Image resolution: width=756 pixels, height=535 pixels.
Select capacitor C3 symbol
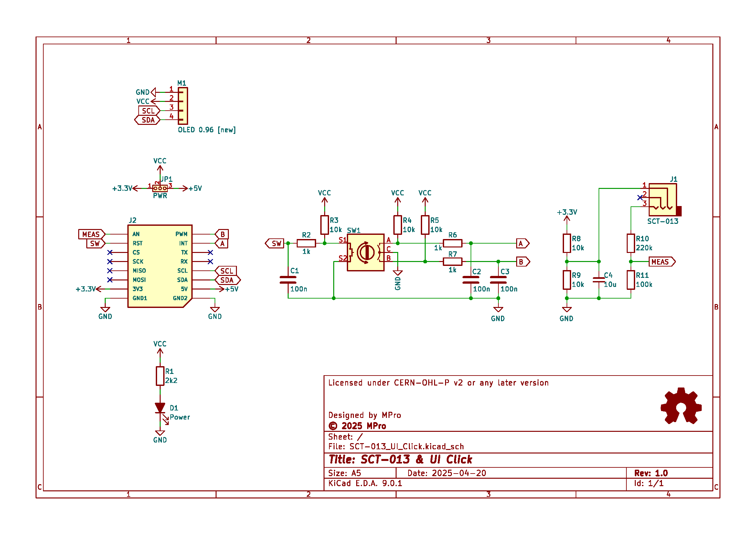(x=498, y=280)
